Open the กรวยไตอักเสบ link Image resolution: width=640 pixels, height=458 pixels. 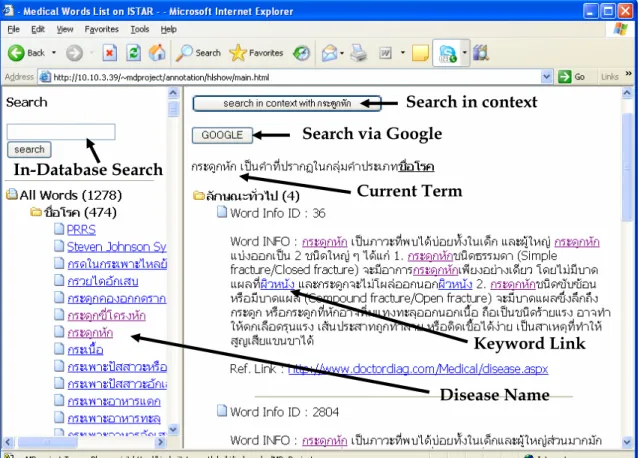[103, 281]
